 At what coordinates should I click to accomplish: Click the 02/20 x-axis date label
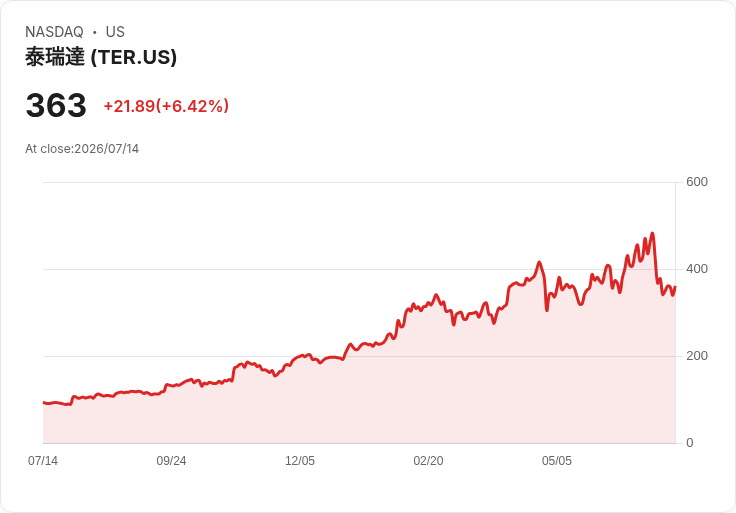tap(428, 461)
